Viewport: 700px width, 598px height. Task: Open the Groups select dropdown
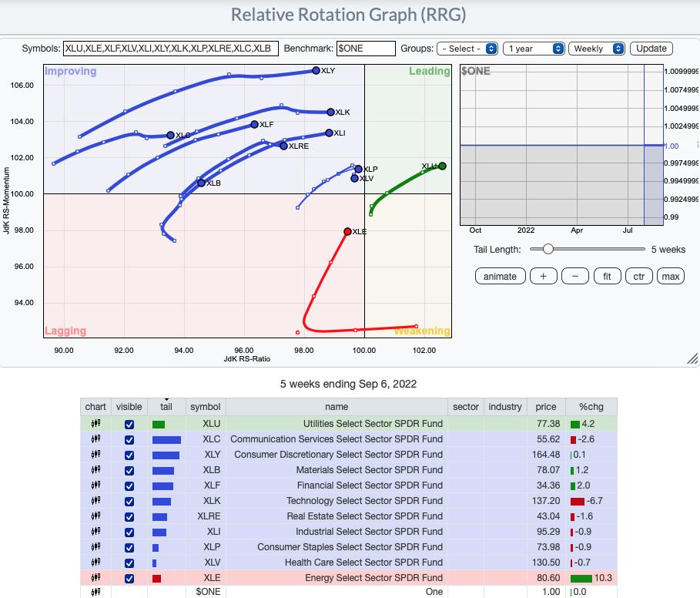tap(467, 49)
